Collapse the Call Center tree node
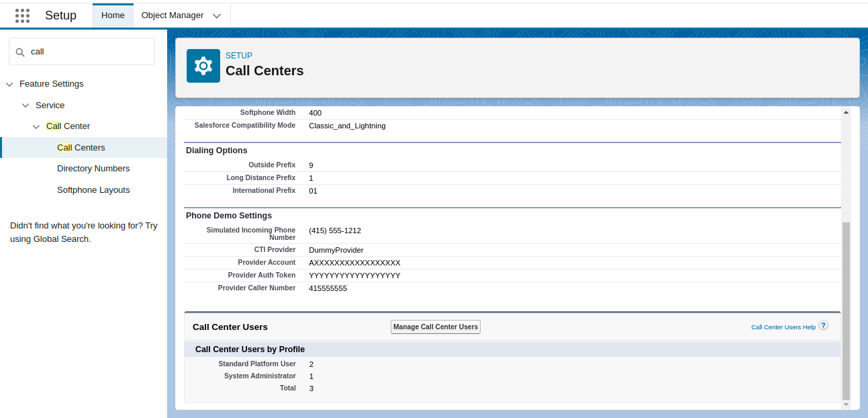This screenshot has height=418, width=868. (36, 126)
